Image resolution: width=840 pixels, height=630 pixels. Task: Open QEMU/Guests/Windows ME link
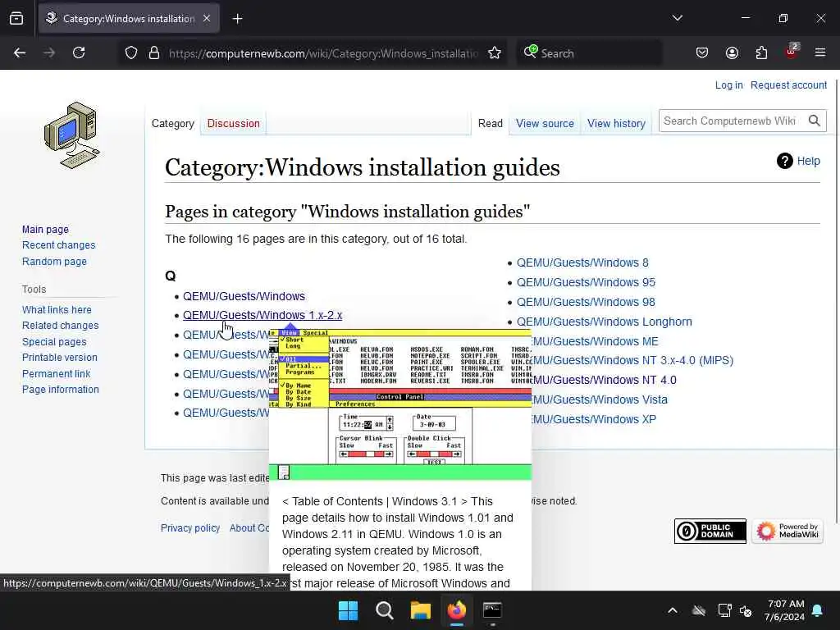595,341
